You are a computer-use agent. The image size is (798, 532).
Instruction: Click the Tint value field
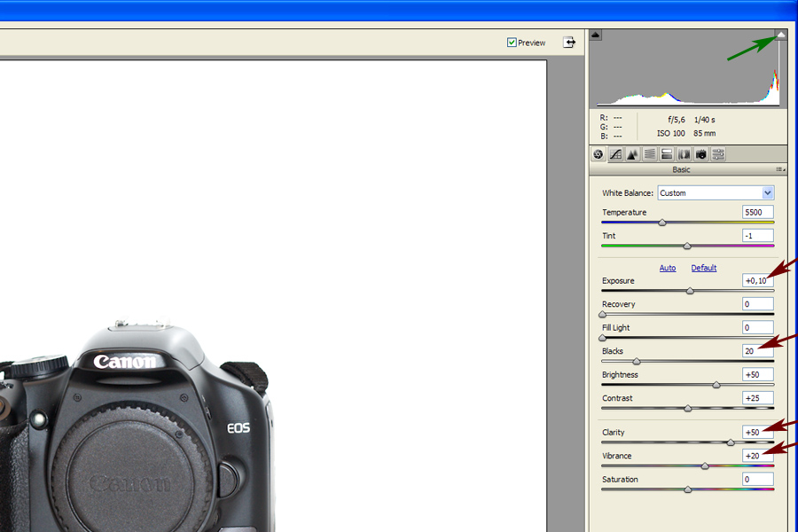(x=758, y=236)
